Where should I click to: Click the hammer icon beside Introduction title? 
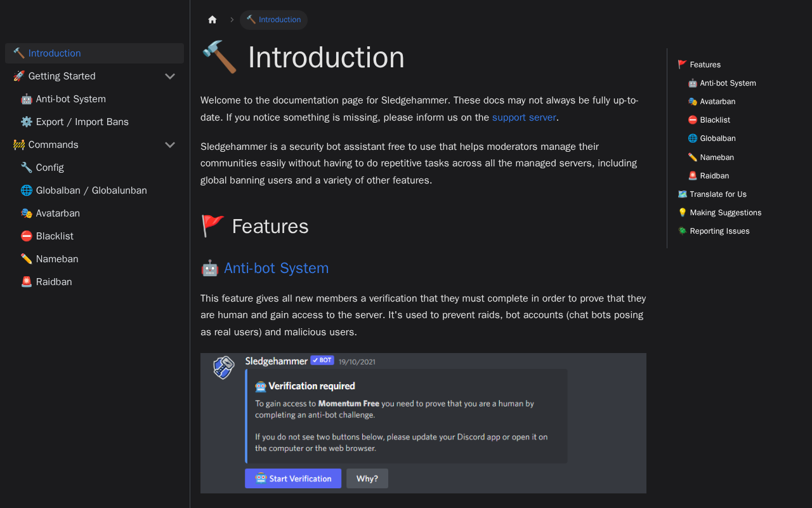click(x=219, y=57)
